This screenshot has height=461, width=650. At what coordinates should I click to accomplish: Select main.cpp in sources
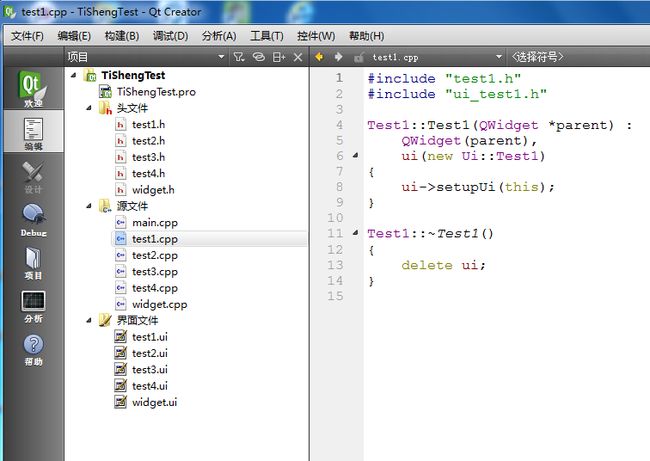point(155,223)
